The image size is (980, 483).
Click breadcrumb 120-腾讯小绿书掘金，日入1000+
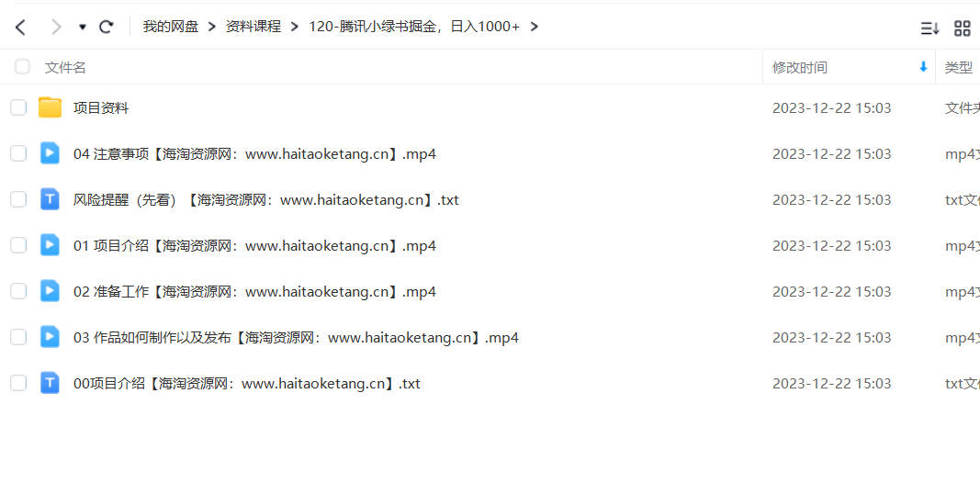pyautogui.click(x=413, y=27)
